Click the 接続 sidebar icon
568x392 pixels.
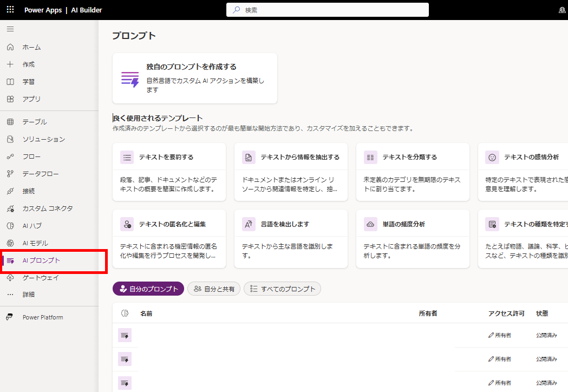pos(10,191)
